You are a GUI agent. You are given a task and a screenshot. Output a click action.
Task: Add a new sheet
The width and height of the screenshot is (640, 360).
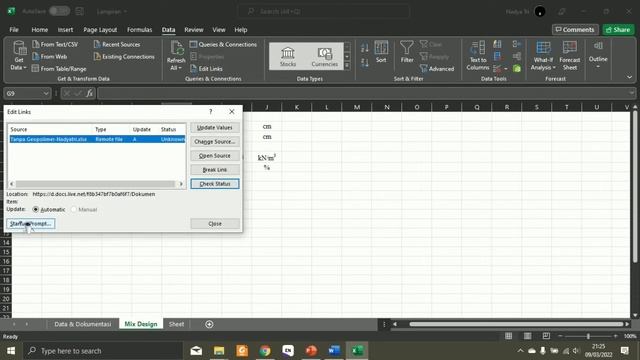tap(209, 324)
